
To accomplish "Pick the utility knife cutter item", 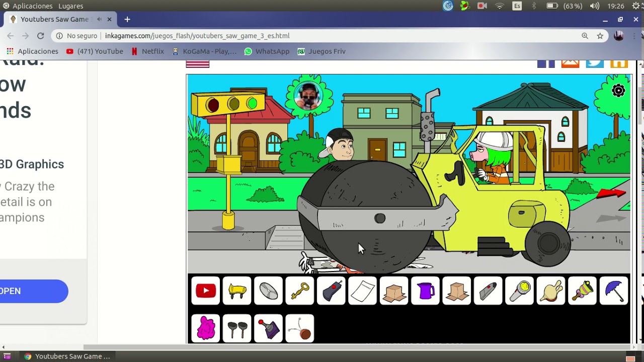I will point(488,291).
